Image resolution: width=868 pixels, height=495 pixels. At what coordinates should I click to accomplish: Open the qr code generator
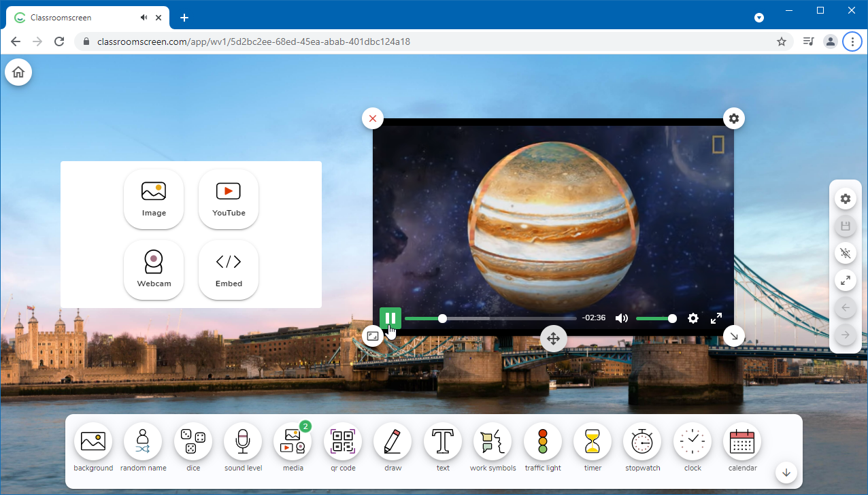coord(343,441)
